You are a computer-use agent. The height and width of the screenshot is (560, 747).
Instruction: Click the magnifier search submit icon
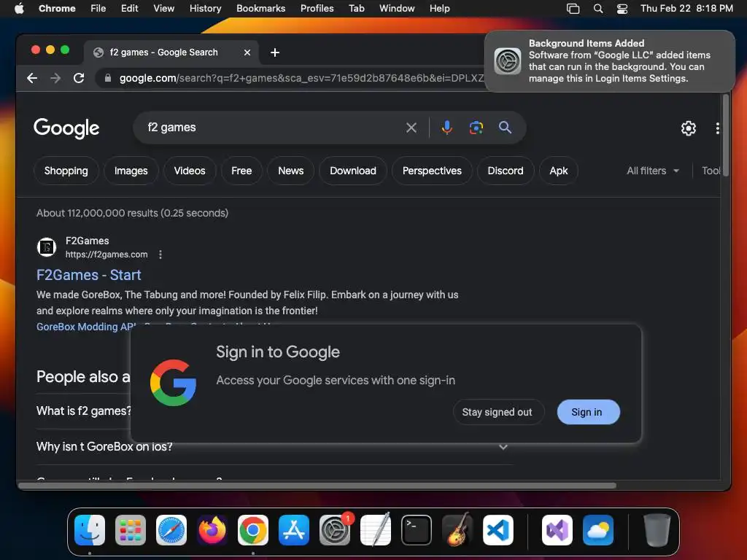point(505,128)
